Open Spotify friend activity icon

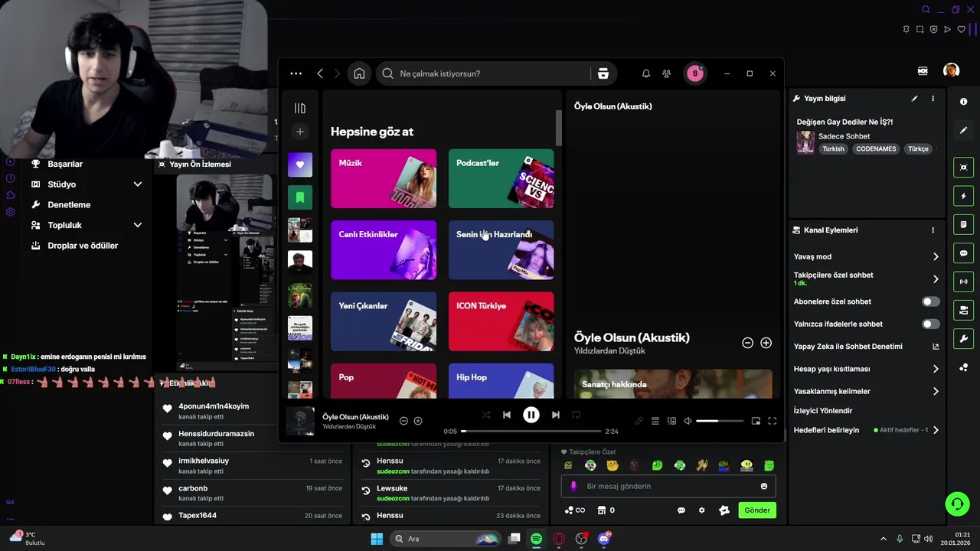pos(667,73)
